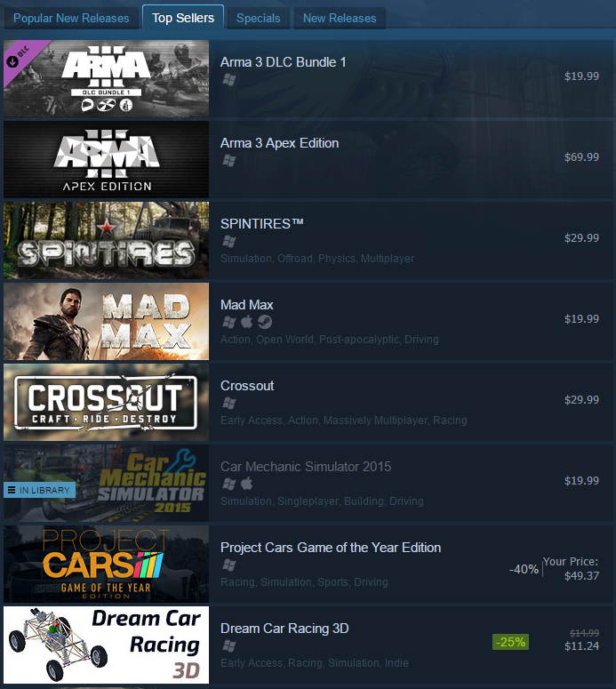Click the $69.99 price for Arma 3 Apex Edition
The height and width of the screenshot is (689, 616).
point(581,156)
